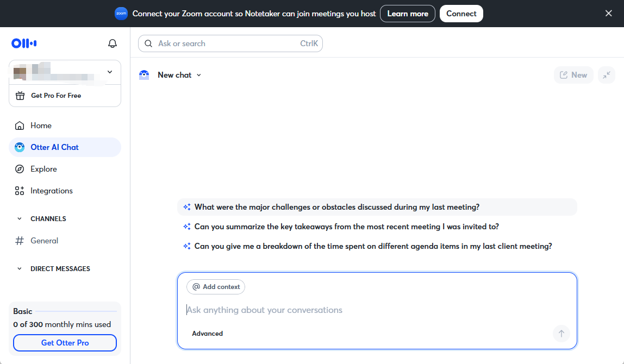Connect your Zoom account
The image size is (624, 364).
[x=461, y=14]
